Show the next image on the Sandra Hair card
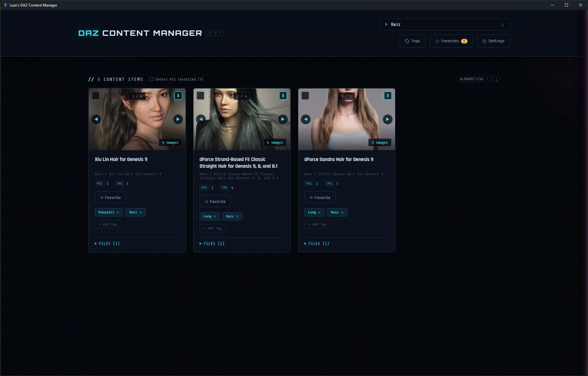The image size is (588, 376). (x=387, y=119)
